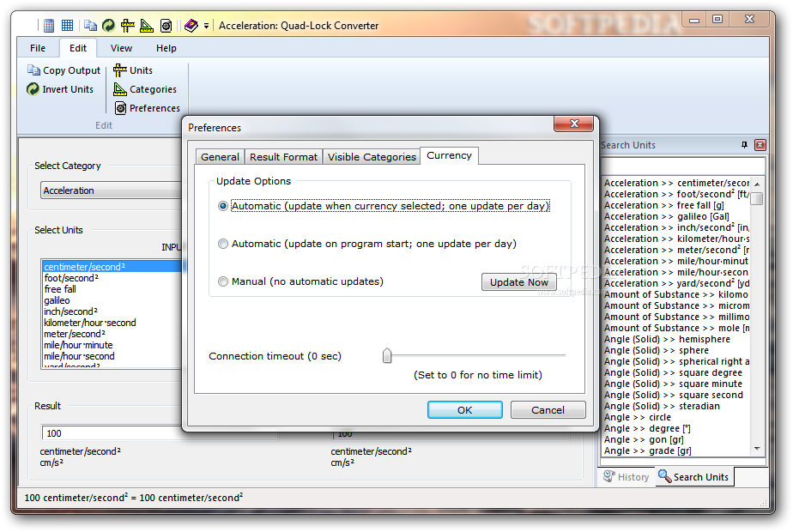Switch to Visible Categories tab
Image resolution: width=793 pixels, height=532 pixels.
[x=372, y=157]
